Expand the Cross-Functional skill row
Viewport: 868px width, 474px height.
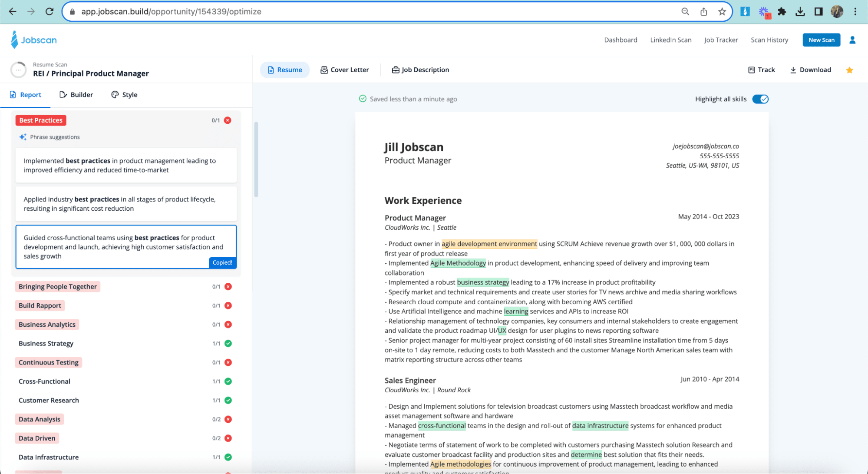pos(125,381)
